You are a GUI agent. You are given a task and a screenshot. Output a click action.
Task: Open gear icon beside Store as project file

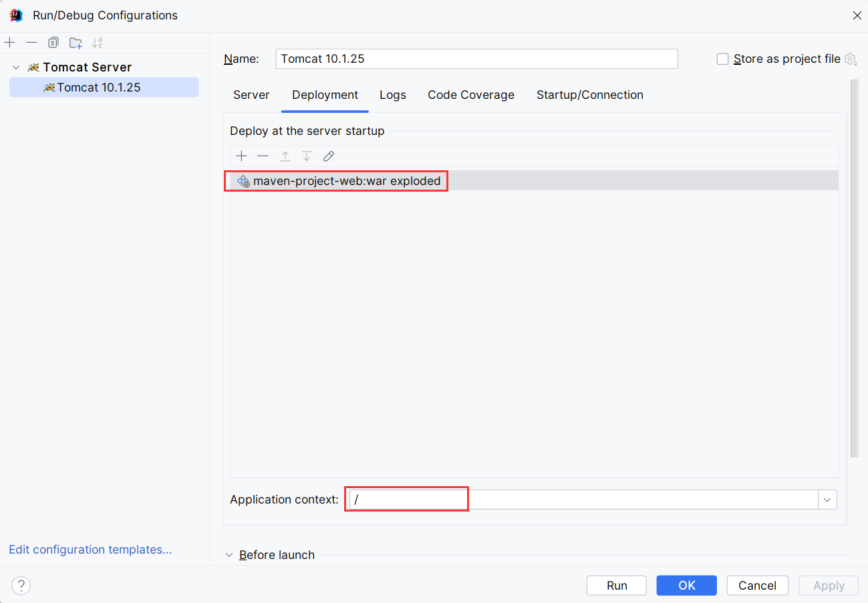pos(850,59)
